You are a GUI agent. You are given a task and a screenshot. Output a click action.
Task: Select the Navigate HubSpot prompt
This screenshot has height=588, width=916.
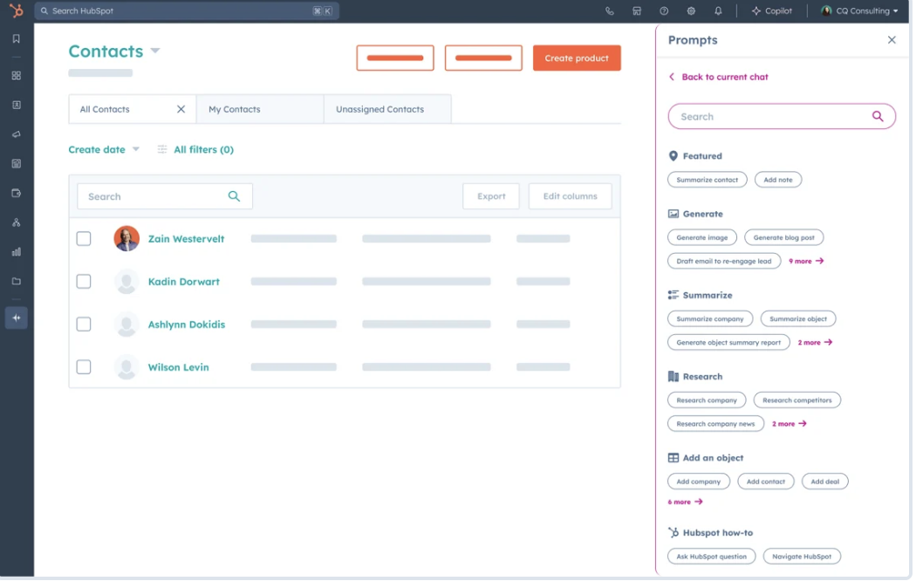pyautogui.click(x=802, y=557)
